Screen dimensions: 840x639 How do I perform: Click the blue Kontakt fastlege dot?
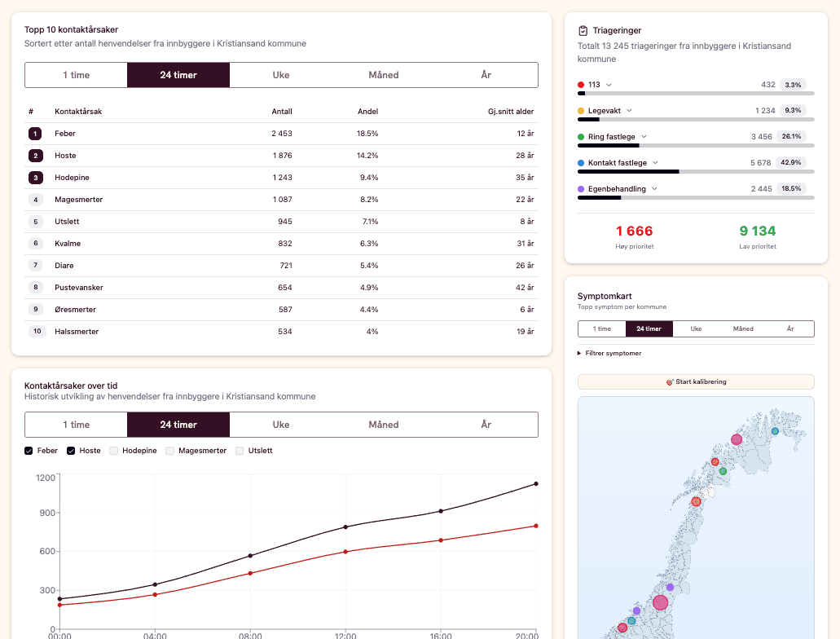click(581, 163)
